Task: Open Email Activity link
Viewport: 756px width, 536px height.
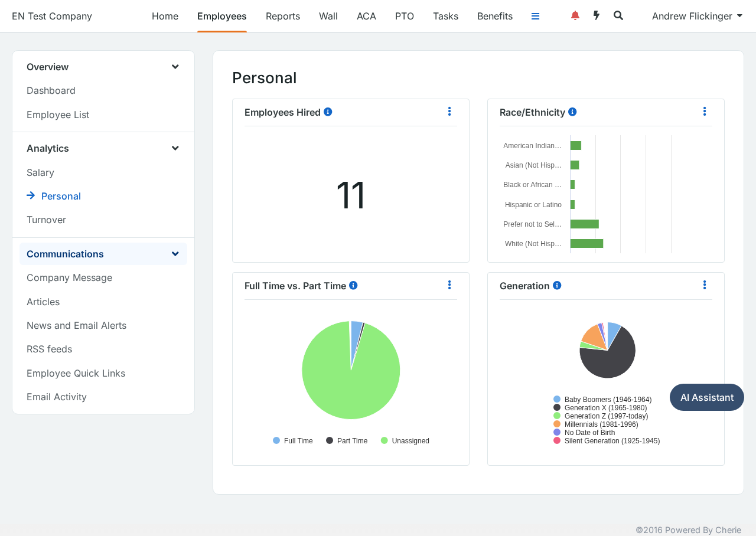Action: tap(57, 397)
